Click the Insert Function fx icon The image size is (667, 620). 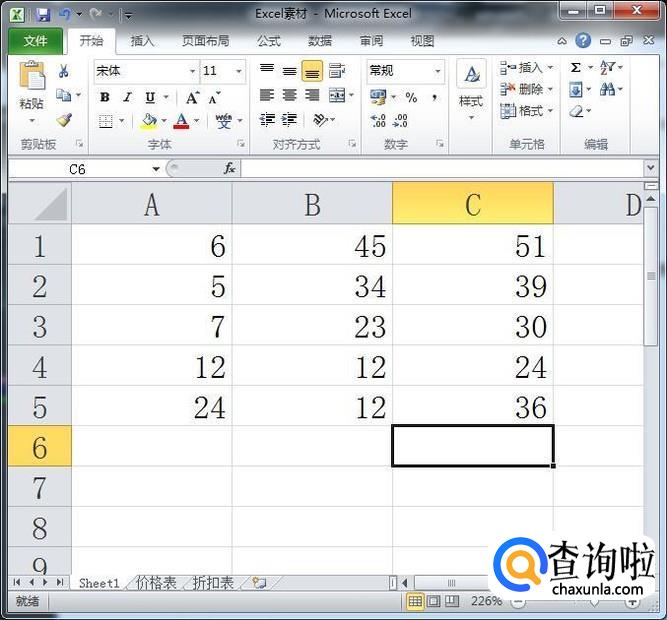pyautogui.click(x=229, y=169)
